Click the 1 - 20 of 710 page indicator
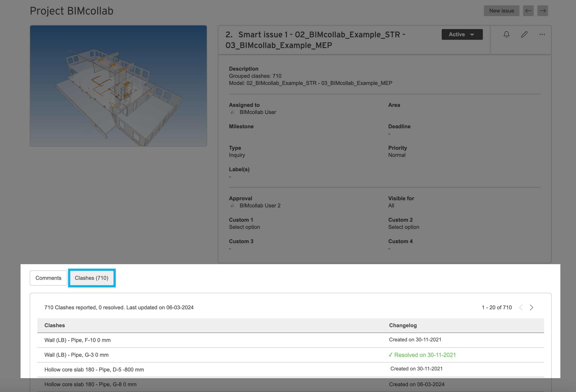Screen dimensions: 576x392 [x=497, y=308]
